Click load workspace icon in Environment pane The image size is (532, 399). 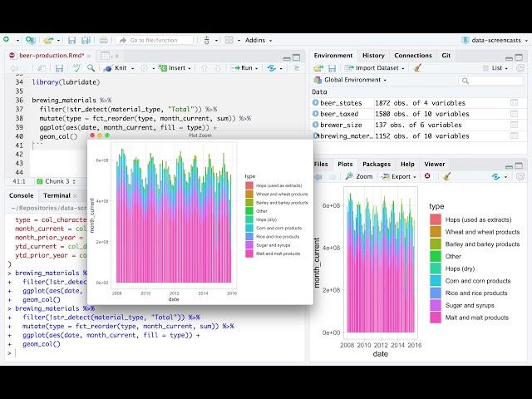(x=318, y=68)
